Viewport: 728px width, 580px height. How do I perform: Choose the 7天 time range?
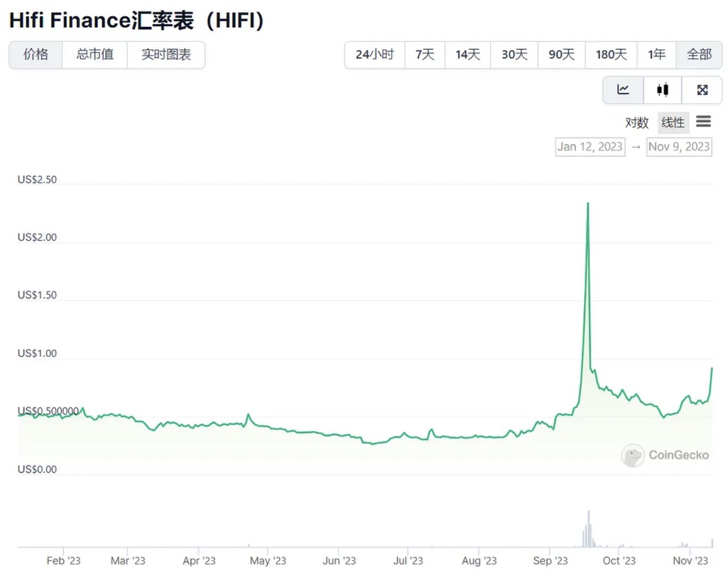[x=425, y=55]
